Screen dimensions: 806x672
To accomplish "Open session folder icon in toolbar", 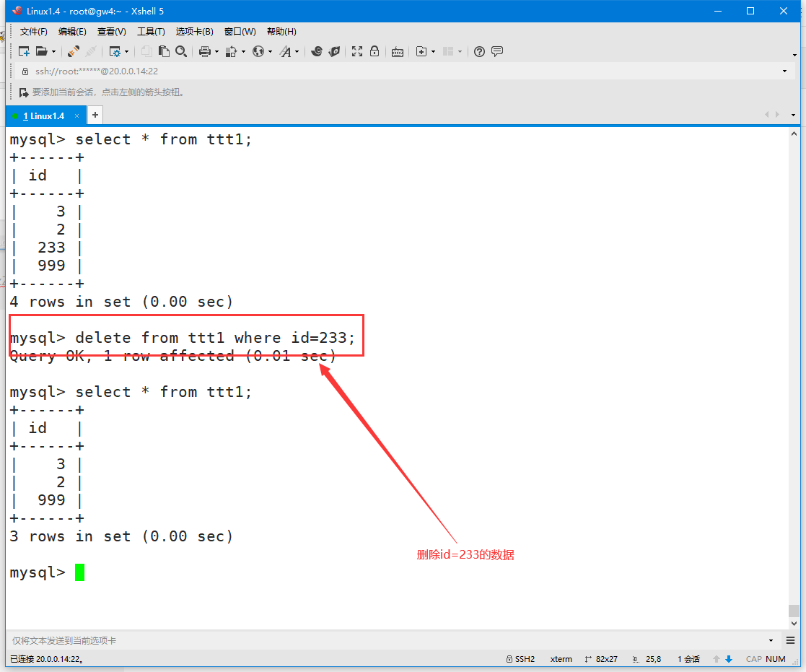I will (x=42, y=51).
